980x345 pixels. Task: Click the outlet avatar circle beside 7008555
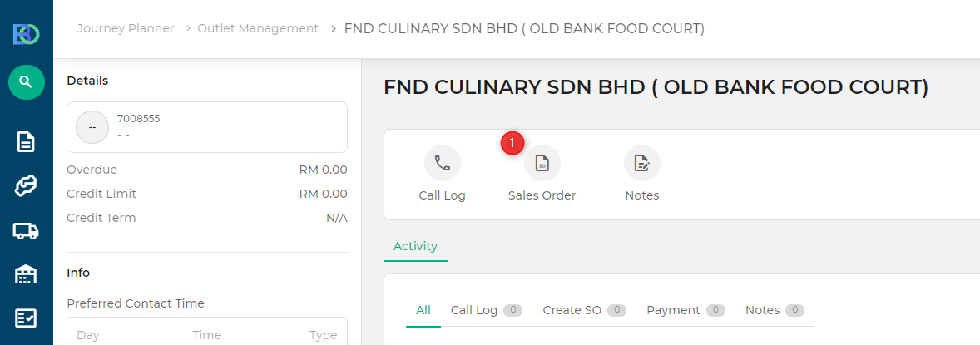tap(92, 127)
